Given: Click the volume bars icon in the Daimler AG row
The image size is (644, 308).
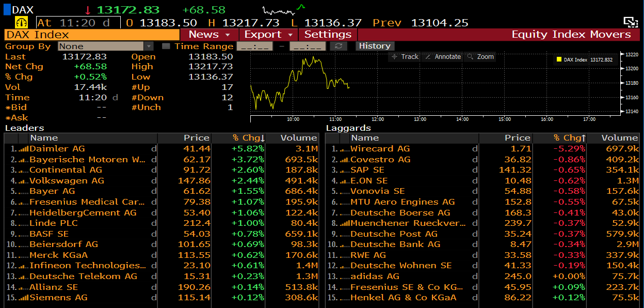Looking at the screenshot, I should coord(24,149).
